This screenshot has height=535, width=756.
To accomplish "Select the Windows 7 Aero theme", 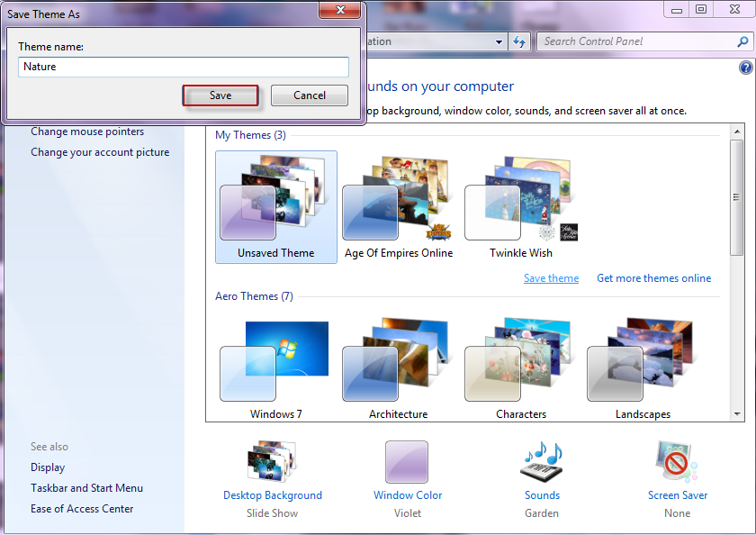I will tap(275, 369).
